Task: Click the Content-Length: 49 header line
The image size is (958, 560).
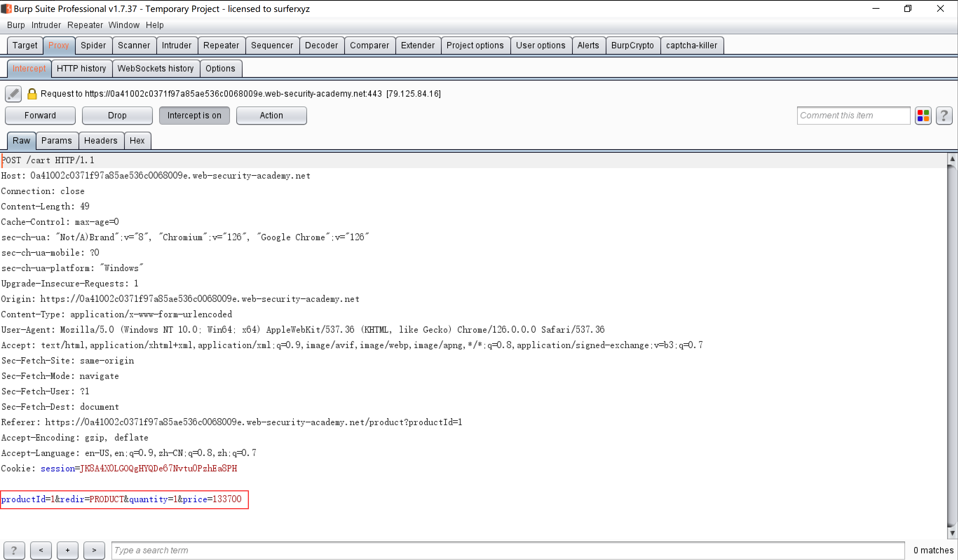Action: 45,207
